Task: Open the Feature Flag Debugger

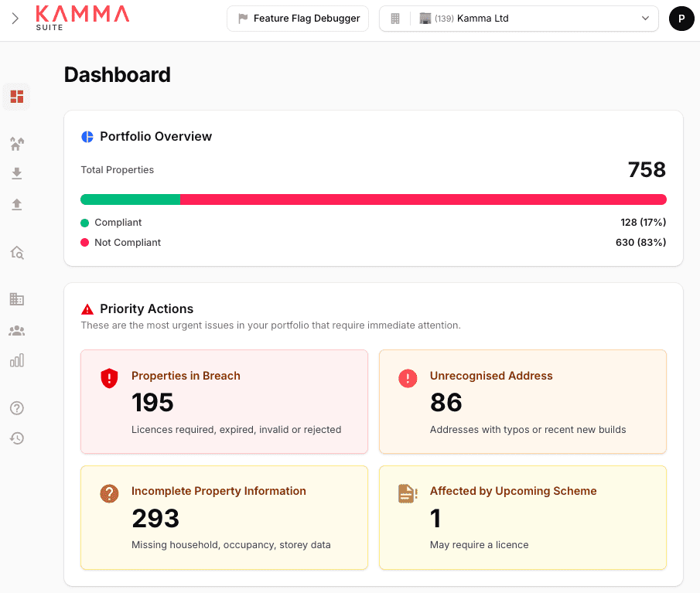Action: [298, 19]
